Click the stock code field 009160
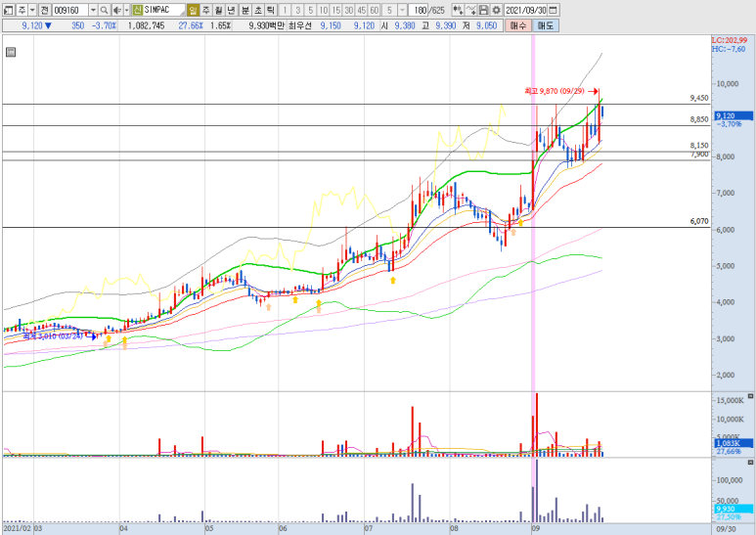Screen dimensions: 756x535 (69, 10)
